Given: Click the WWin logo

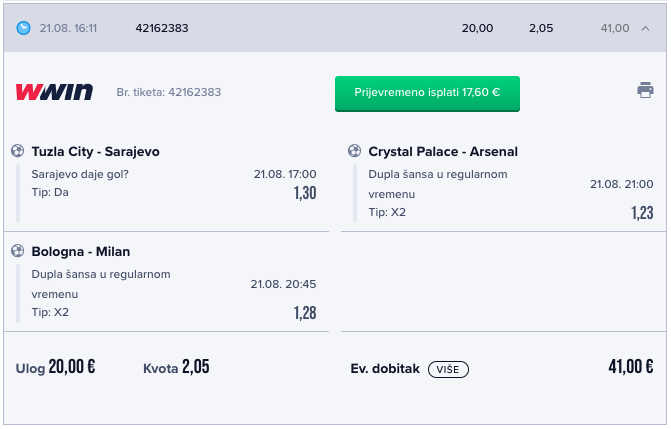Looking at the screenshot, I should (54, 92).
